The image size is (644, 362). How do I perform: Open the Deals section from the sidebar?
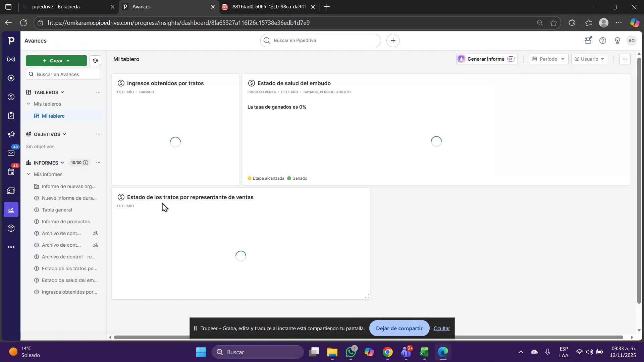pyautogui.click(x=11, y=97)
